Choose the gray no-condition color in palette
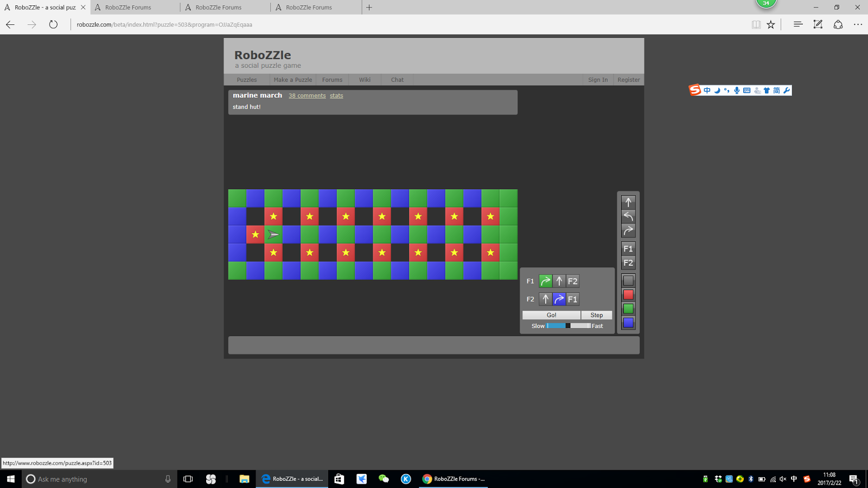The image size is (868, 488). coord(628,280)
